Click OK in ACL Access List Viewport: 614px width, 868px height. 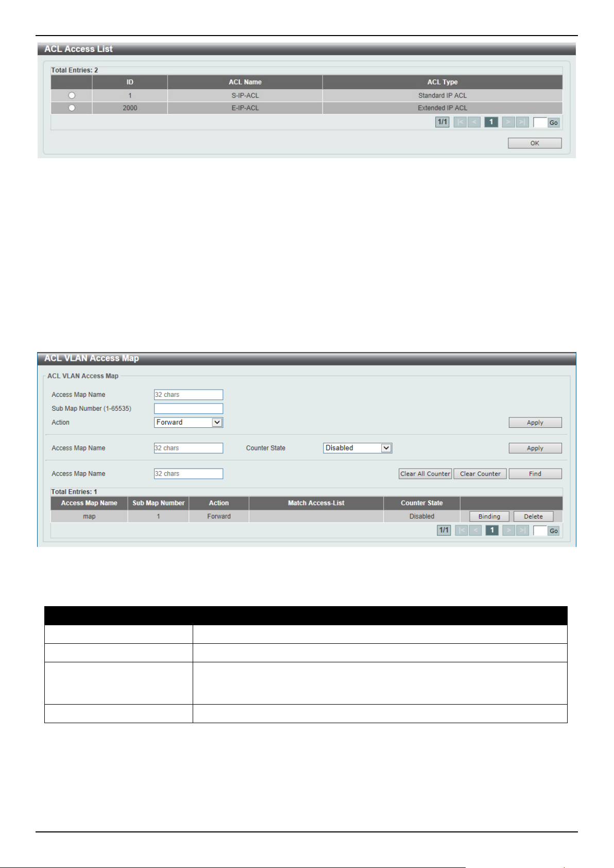point(535,143)
